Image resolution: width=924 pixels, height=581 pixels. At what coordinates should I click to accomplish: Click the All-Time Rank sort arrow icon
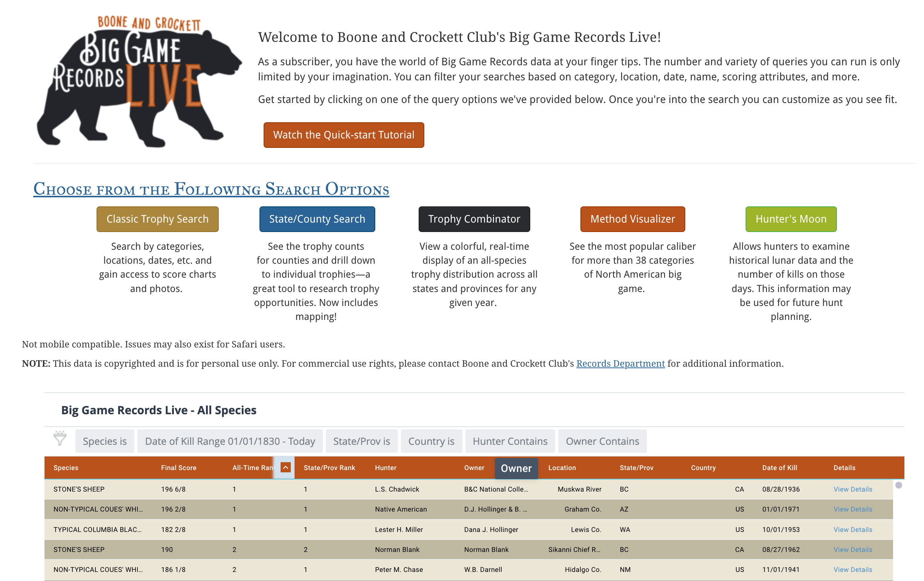tap(285, 467)
